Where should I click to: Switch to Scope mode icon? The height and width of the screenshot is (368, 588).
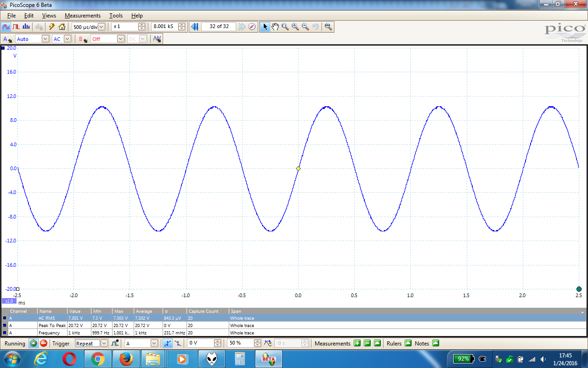[6, 27]
